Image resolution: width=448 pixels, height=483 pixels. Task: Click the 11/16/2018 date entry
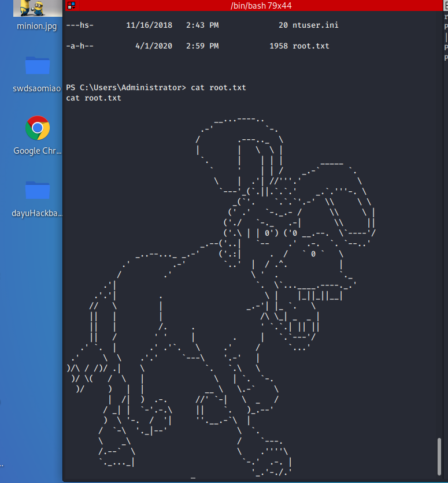pyautogui.click(x=149, y=25)
